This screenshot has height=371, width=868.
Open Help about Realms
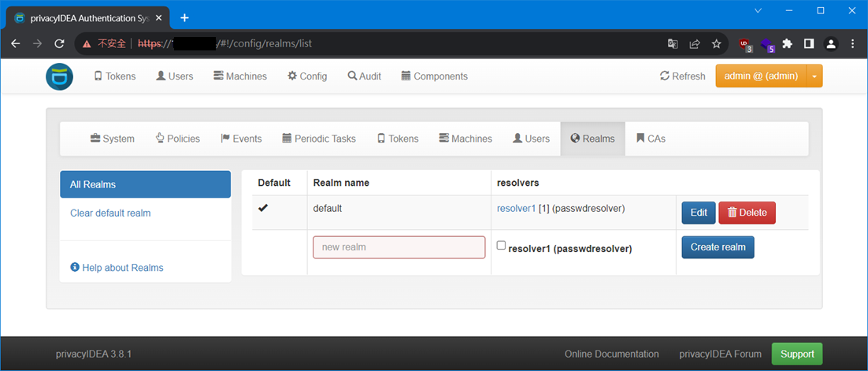point(117,268)
